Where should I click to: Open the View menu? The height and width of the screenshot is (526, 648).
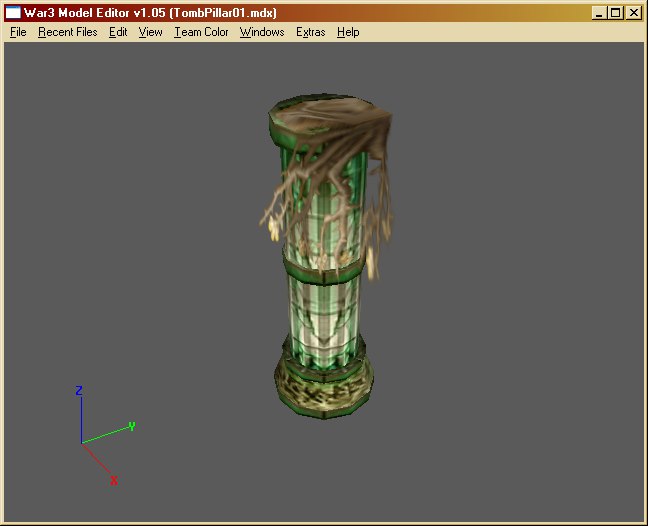(x=150, y=32)
